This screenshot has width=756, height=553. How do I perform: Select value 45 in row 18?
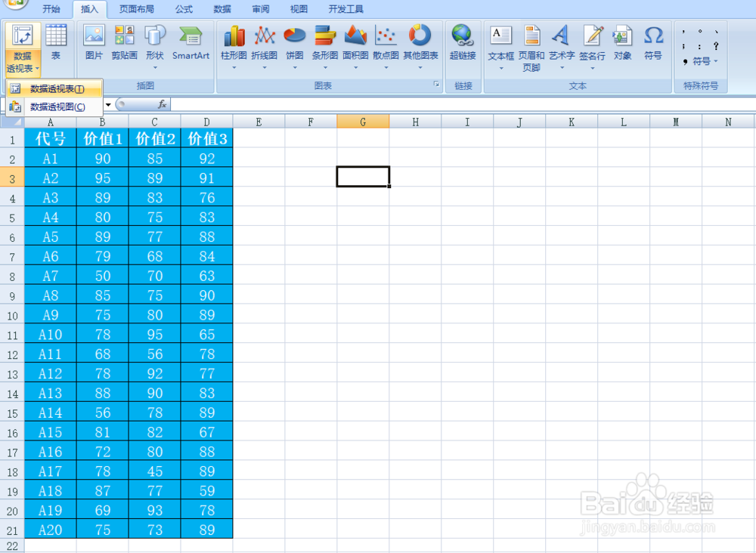155,471
